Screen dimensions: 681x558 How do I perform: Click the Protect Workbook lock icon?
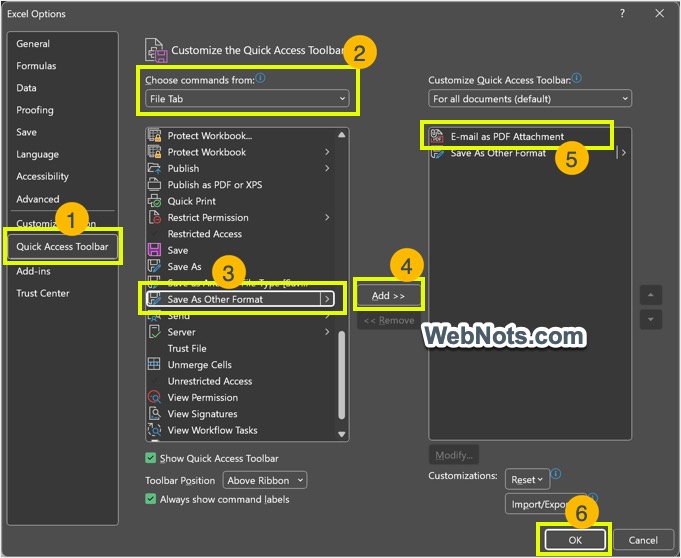click(154, 152)
